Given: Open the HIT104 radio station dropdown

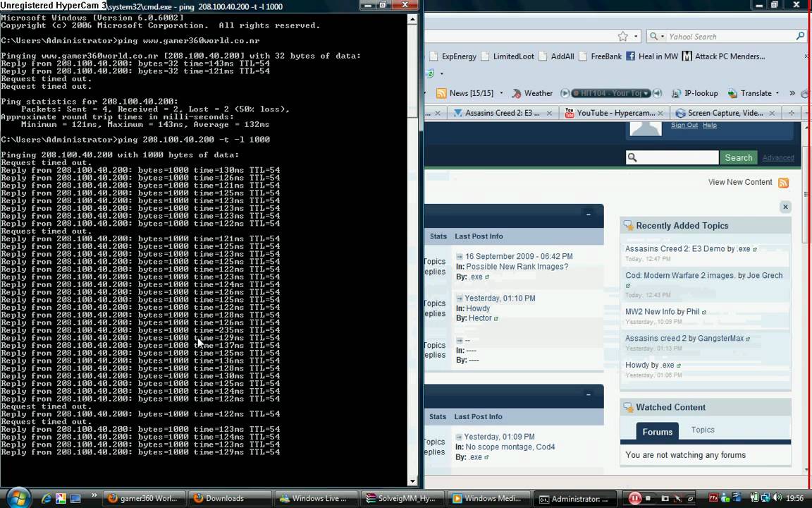Looking at the screenshot, I should [x=647, y=93].
